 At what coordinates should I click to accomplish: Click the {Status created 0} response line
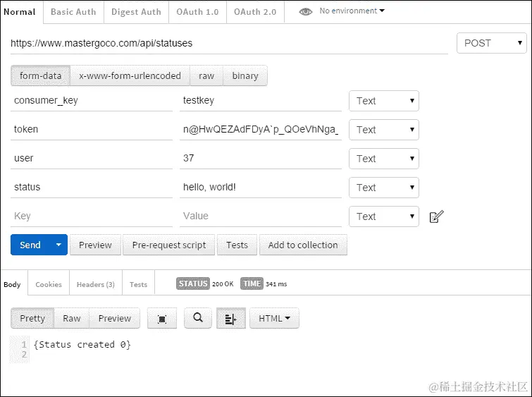tap(82, 345)
